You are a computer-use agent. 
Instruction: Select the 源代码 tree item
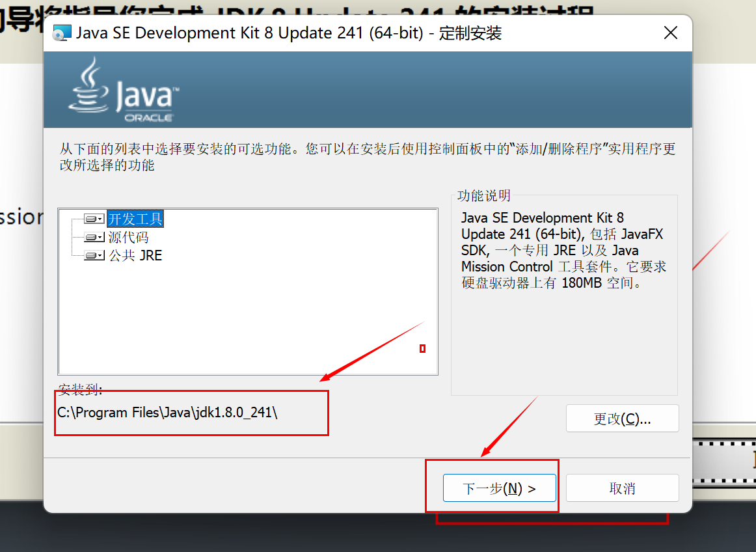pos(128,238)
